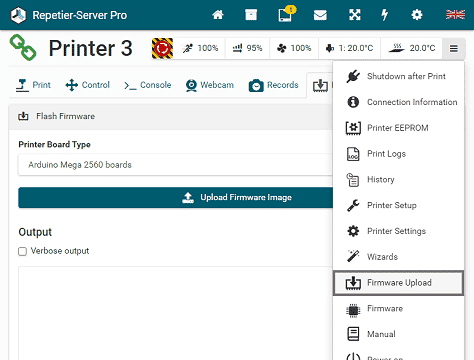Click inside the output log area
This screenshot has width=474, height=360.
click(176, 313)
